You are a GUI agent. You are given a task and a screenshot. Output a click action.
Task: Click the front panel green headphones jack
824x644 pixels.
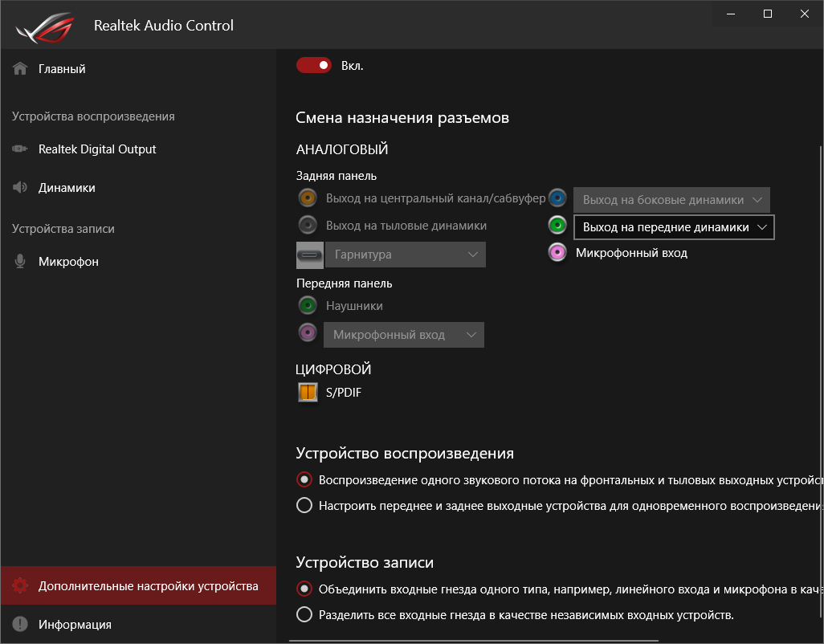[307, 305]
